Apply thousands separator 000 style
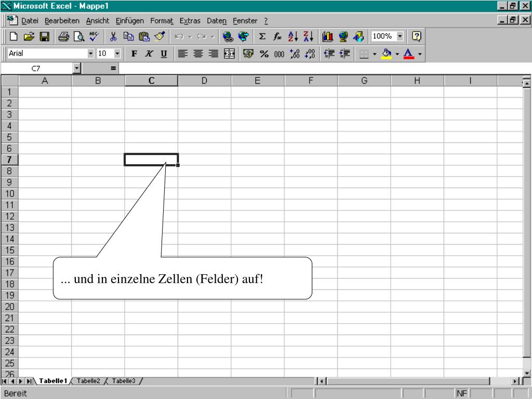This screenshot has width=532, height=399. pyautogui.click(x=279, y=54)
